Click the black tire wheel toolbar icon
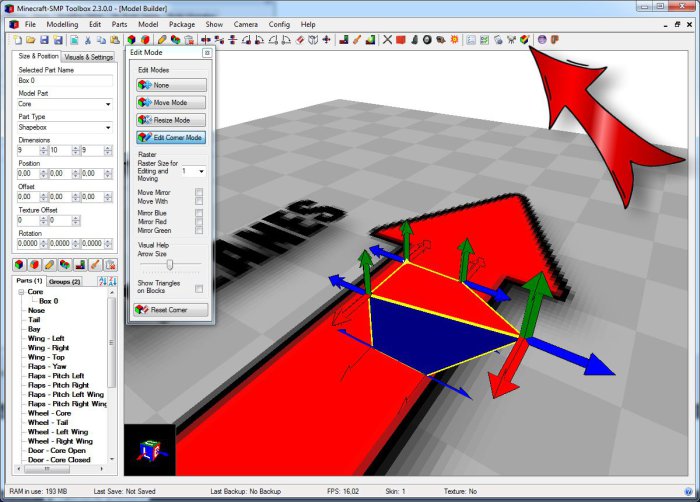This screenshot has height=502, width=700. 427,40
